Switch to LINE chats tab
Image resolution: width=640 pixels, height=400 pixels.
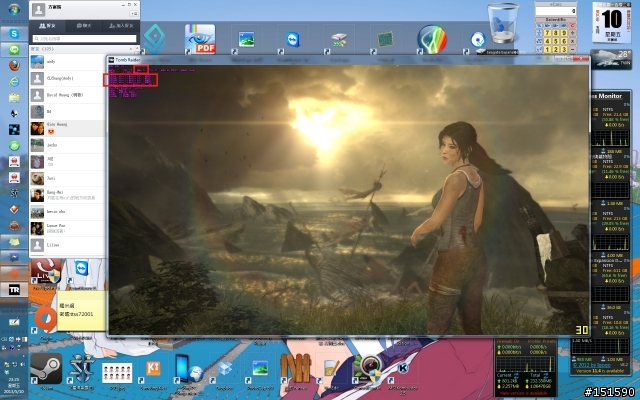pyautogui.click(x=84, y=26)
